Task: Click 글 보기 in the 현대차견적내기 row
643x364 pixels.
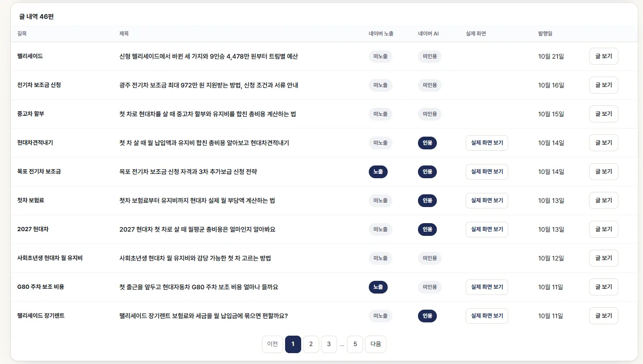Action: [x=603, y=143]
